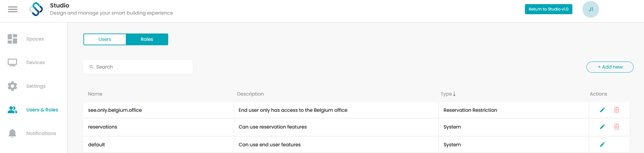644x153 pixels.
Task: Select the see.only.belgium.office name cell
Action: [x=158, y=110]
